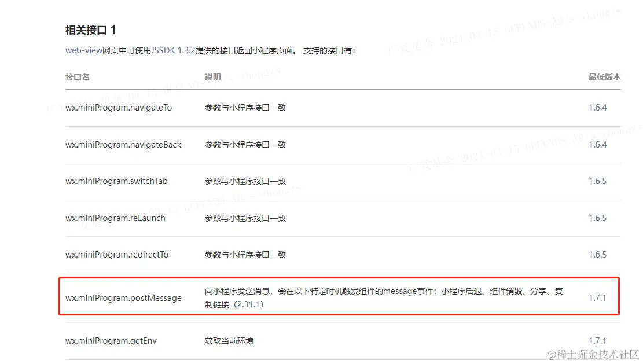Open version 1.6.4 for navigateTo
The image size is (643, 364).
tap(597, 107)
